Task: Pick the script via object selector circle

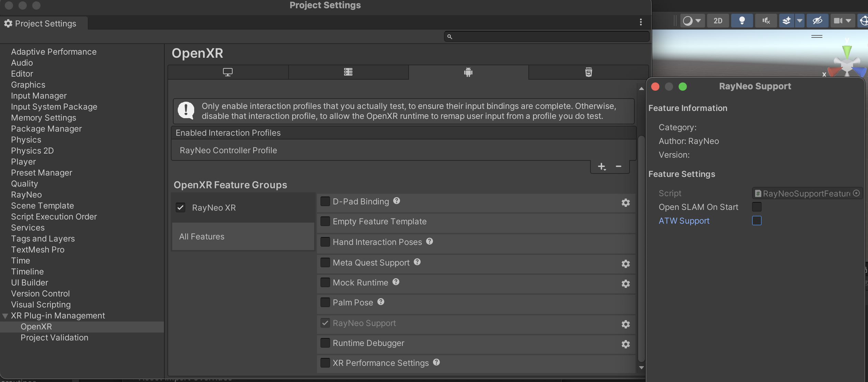Action: click(856, 193)
